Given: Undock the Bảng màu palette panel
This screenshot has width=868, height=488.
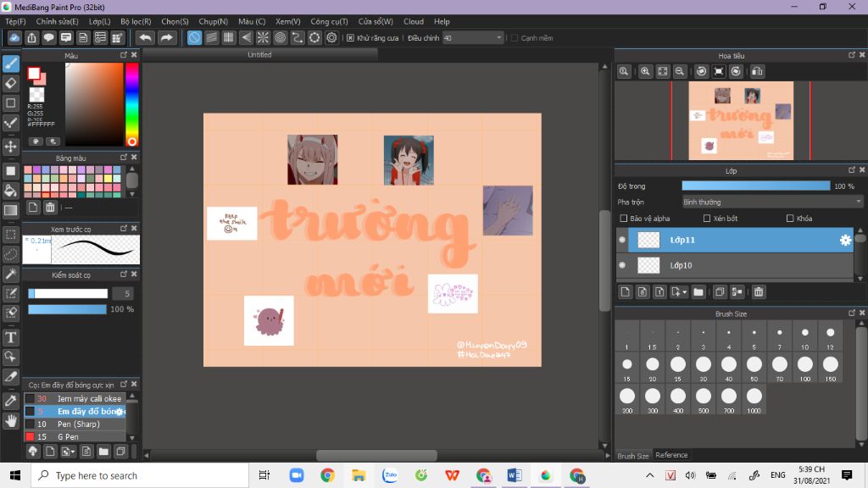Looking at the screenshot, I should click(124, 158).
